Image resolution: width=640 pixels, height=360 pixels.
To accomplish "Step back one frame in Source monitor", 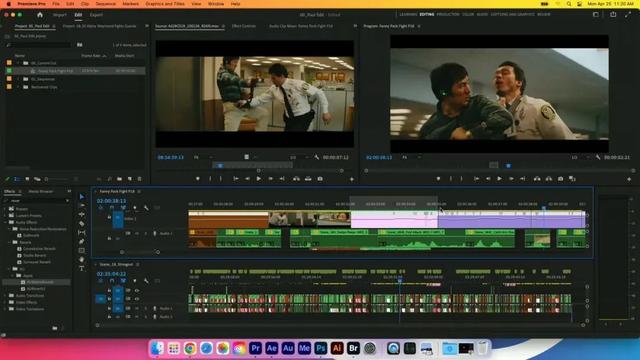I will tap(247, 179).
